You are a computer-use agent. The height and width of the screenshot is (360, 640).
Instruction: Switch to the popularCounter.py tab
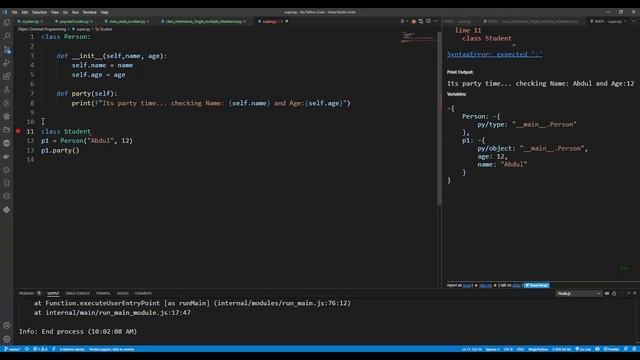pos(74,21)
